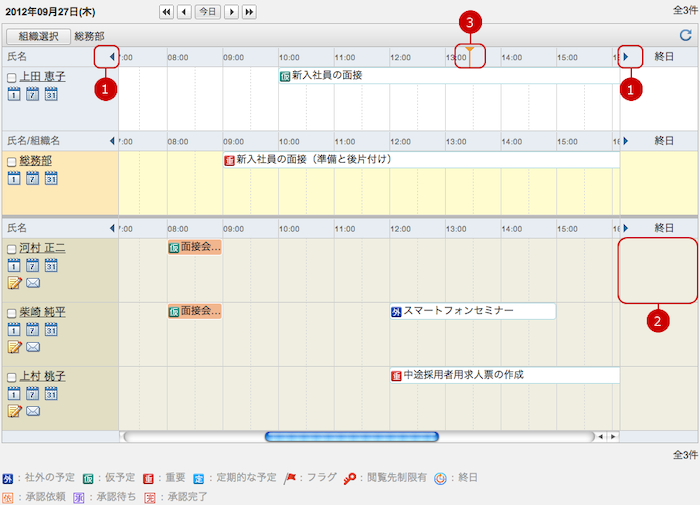Click mail envelope icon for 上村 桃子
The width and height of the screenshot is (700, 505).
[x=33, y=411]
